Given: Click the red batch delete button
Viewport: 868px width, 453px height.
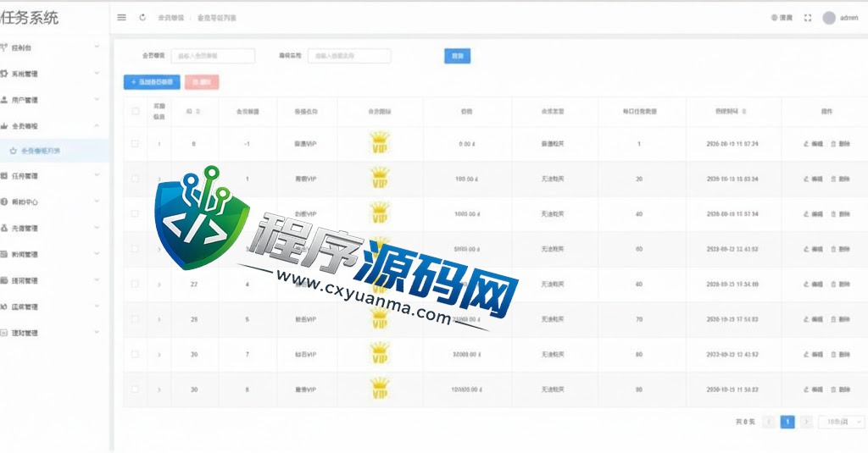Looking at the screenshot, I should tap(202, 82).
